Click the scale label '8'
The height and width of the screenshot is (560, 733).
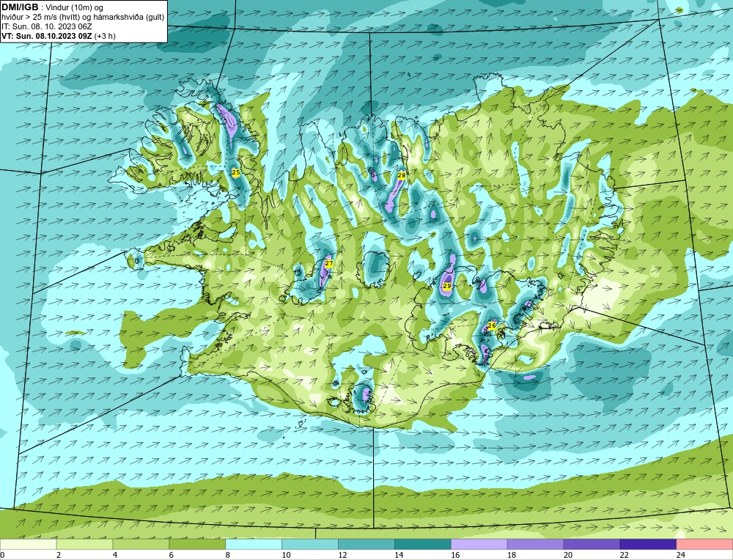pyautogui.click(x=228, y=555)
